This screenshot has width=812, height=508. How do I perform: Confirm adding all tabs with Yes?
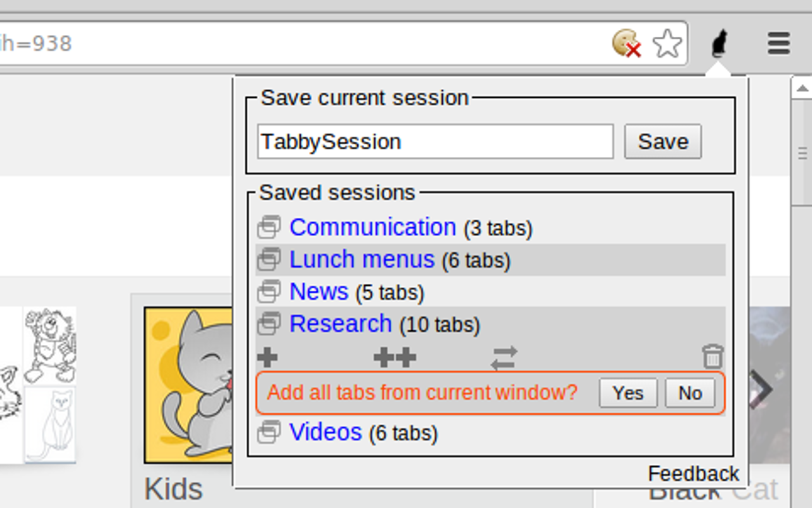tap(628, 393)
